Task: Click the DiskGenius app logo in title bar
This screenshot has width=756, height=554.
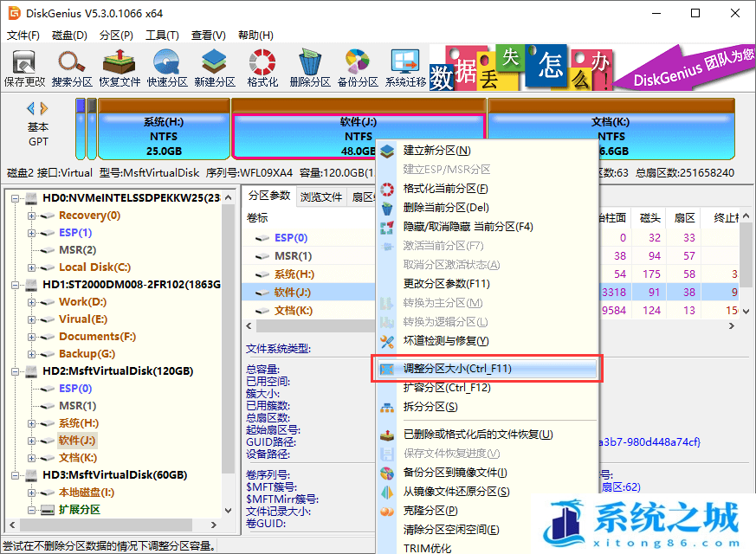Action: (x=14, y=13)
